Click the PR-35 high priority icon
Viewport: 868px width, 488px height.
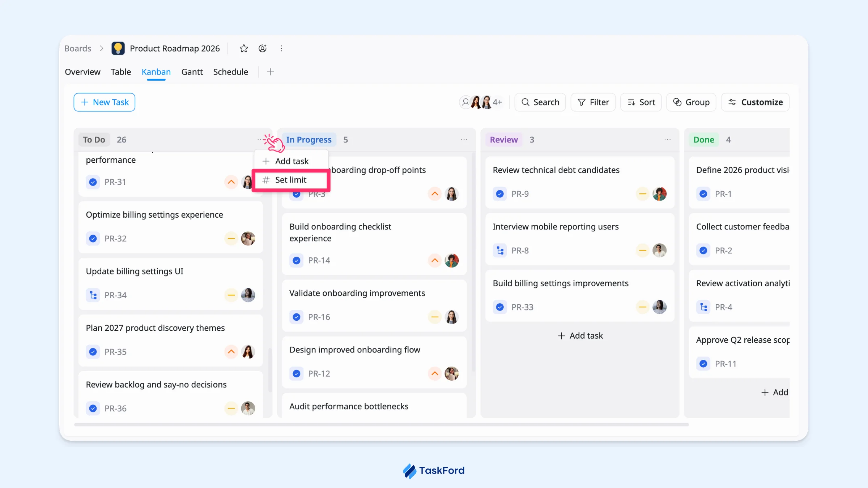point(231,352)
